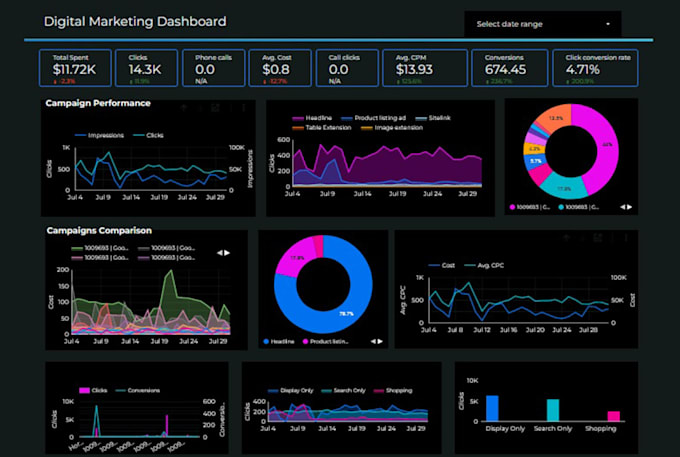Click drill-up arrow in Cost Avg CPC chart
Screen dimensions: 680x457
pyautogui.click(x=567, y=238)
